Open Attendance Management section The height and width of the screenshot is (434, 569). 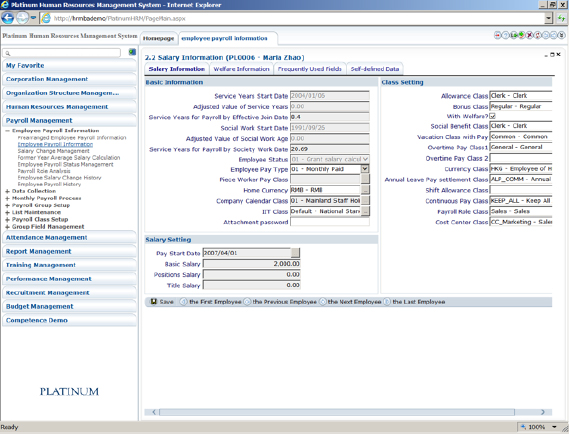pyautogui.click(x=69, y=237)
